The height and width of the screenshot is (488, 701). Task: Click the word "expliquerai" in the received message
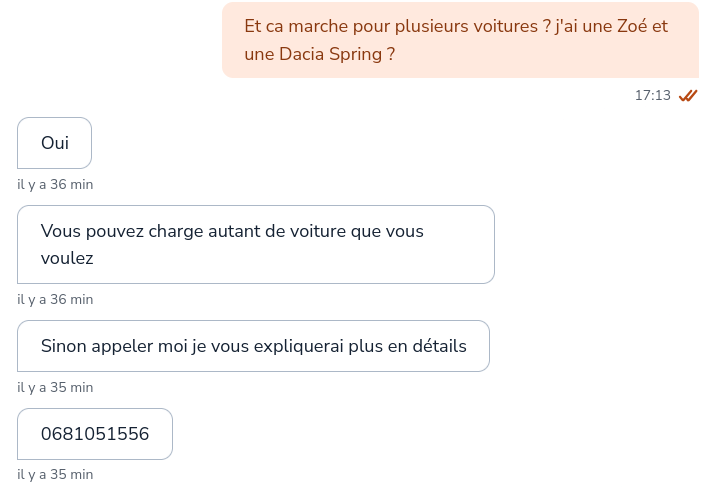pyautogui.click(x=297, y=347)
